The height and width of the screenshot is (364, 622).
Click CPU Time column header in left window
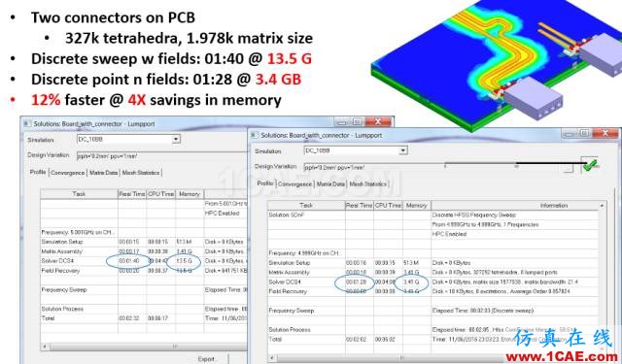click(160, 194)
